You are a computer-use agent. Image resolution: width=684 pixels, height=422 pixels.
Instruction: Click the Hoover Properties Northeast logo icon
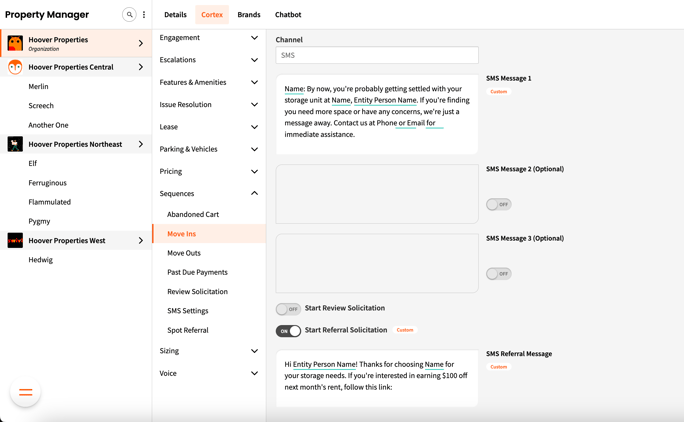[x=15, y=144]
